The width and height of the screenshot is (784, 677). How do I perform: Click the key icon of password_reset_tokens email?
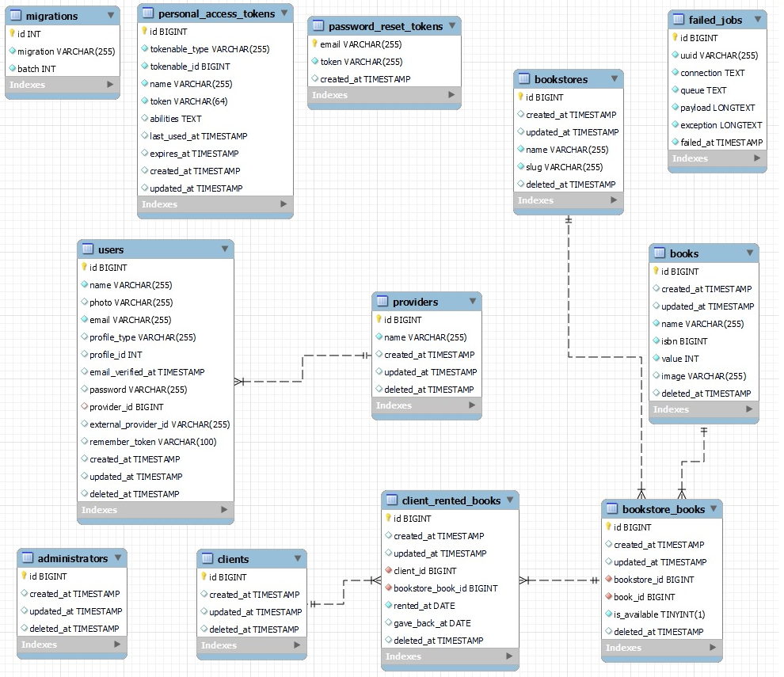314,44
